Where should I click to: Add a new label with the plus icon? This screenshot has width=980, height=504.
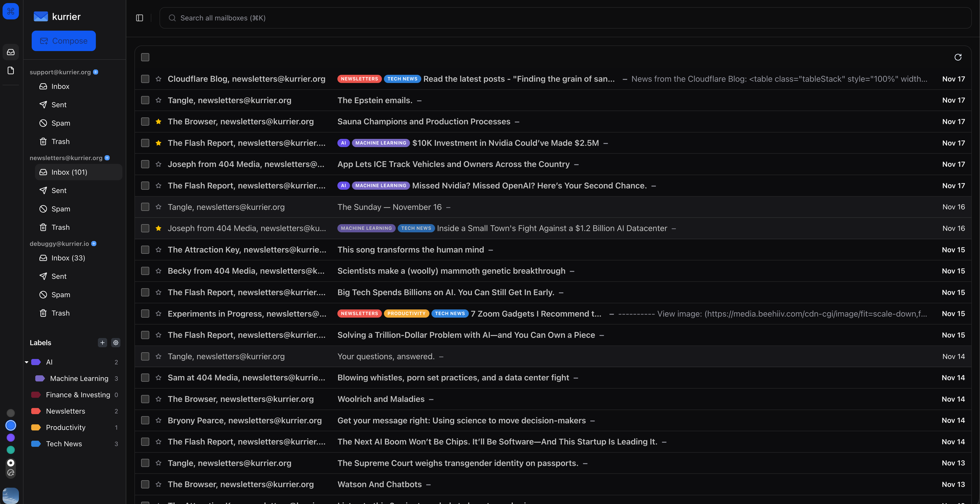pos(102,342)
